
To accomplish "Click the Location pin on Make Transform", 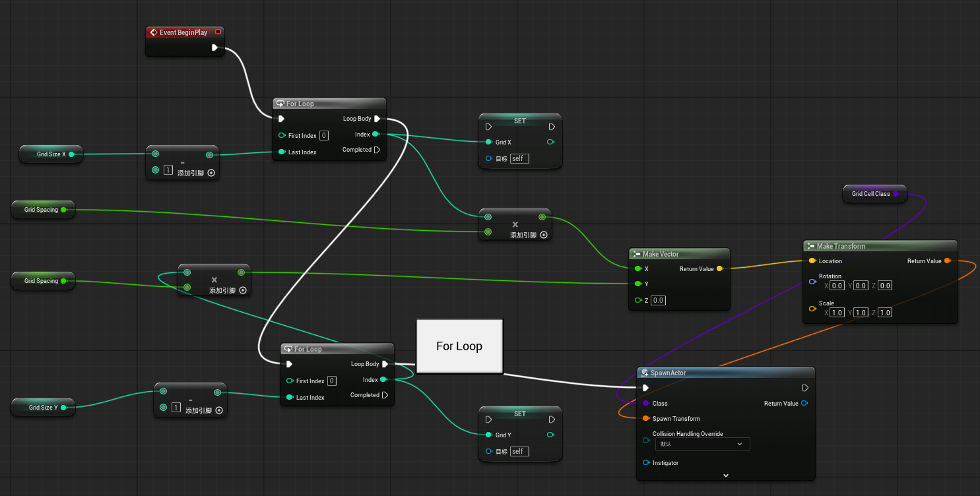I will pos(812,261).
